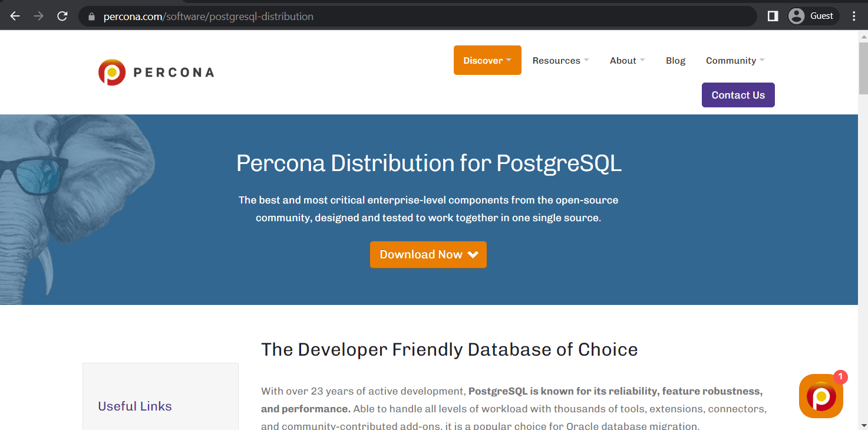View site security info via the lock icon
Viewport: 868px width, 430px height.
click(x=91, y=16)
